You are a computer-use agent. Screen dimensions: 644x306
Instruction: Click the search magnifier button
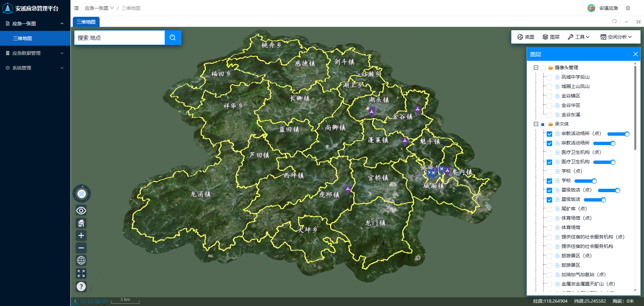click(x=173, y=38)
